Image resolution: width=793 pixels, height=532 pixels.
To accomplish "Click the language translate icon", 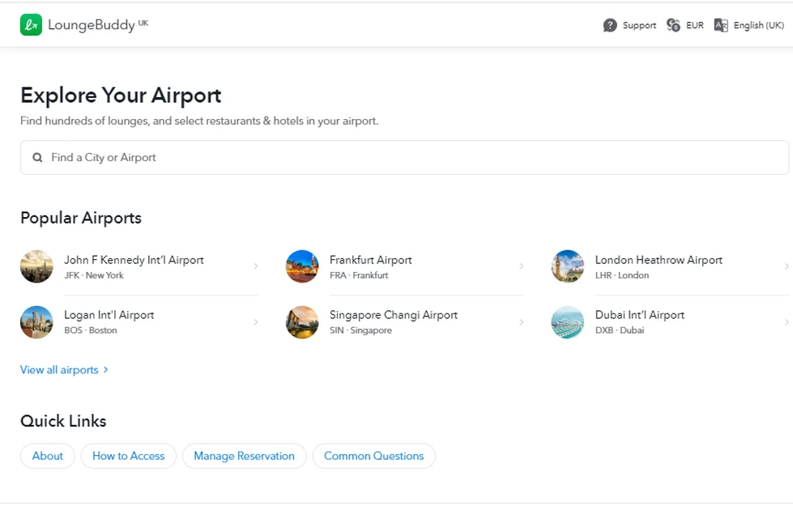I will tap(721, 25).
